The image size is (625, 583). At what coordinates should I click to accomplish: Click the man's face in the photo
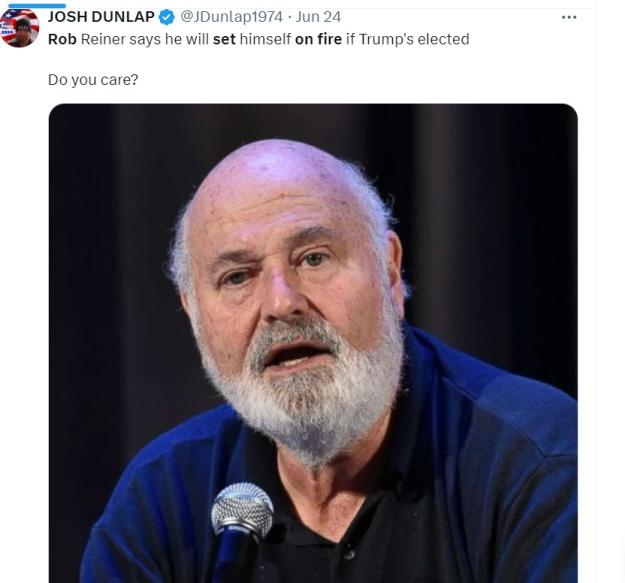click(x=293, y=287)
